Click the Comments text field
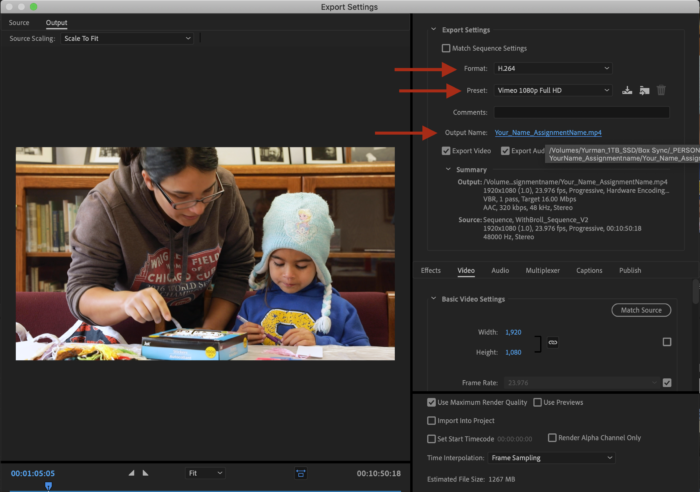This screenshot has height=492, width=700. pyautogui.click(x=580, y=112)
